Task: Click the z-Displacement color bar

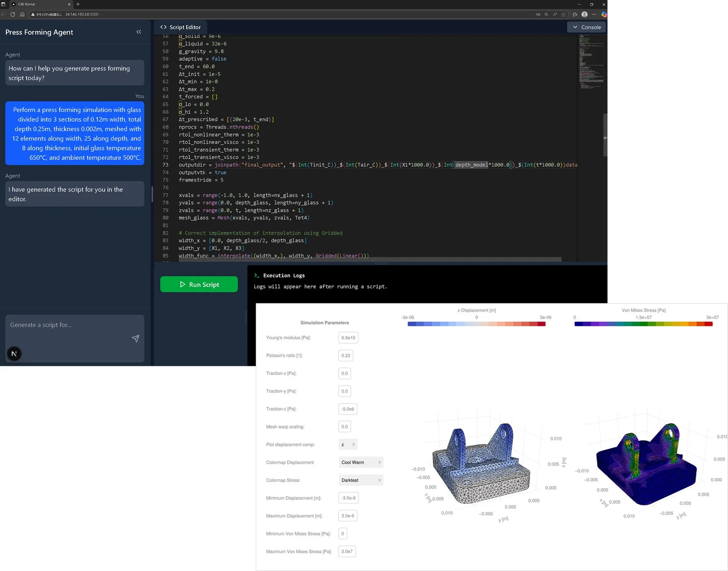Action: coord(476,324)
